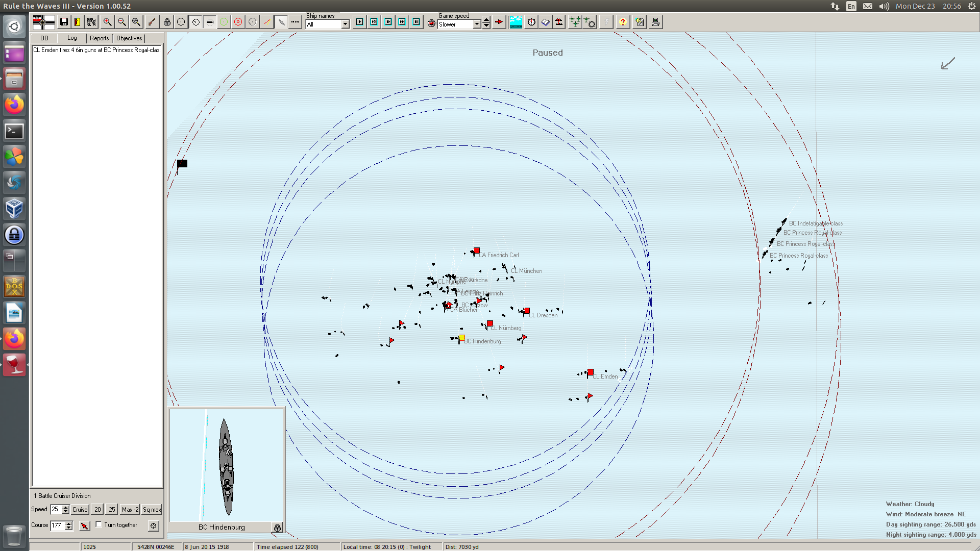
Task: Enable the Turn together checkbox
Action: click(x=99, y=524)
